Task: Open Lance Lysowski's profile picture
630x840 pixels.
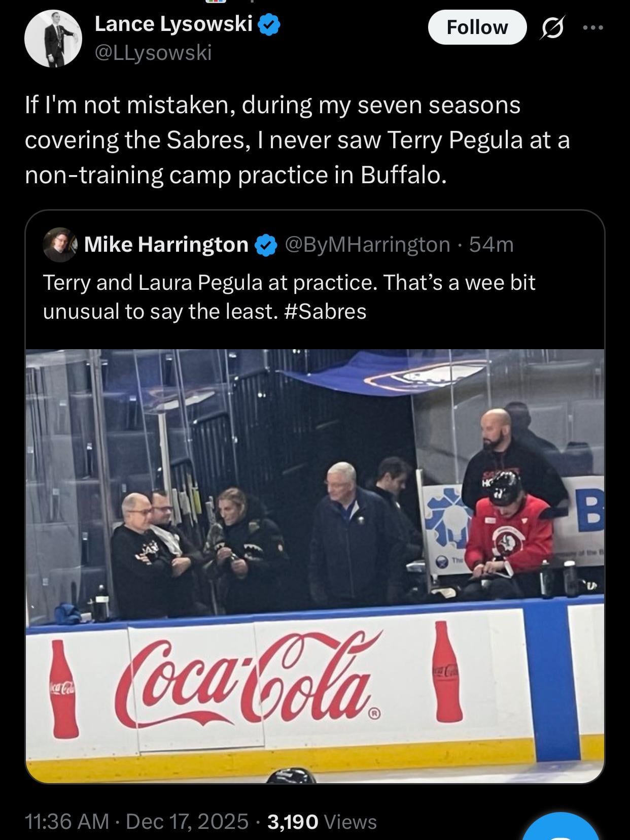Action: [x=53, y=39]
